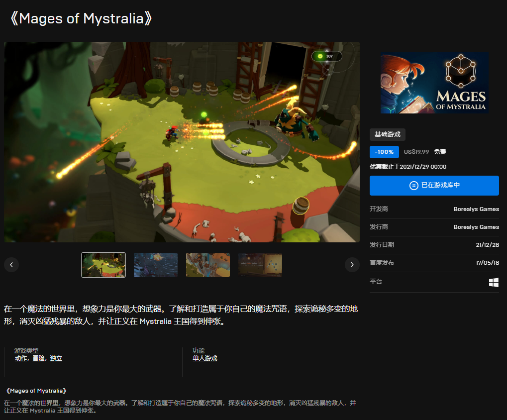The image size is (507, 420).
Task: Click the publisher value Borealys Games
Action: click(x=476, y=227)
